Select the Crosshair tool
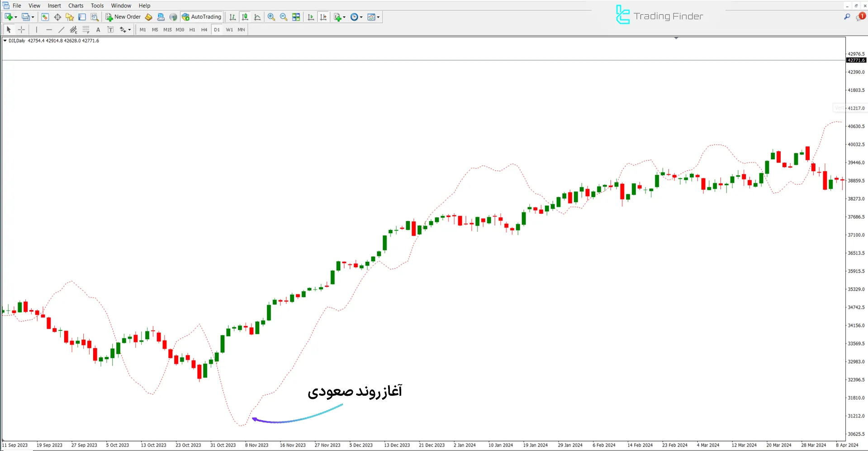The height and width of the screenshot is (451, 868). 21,29
